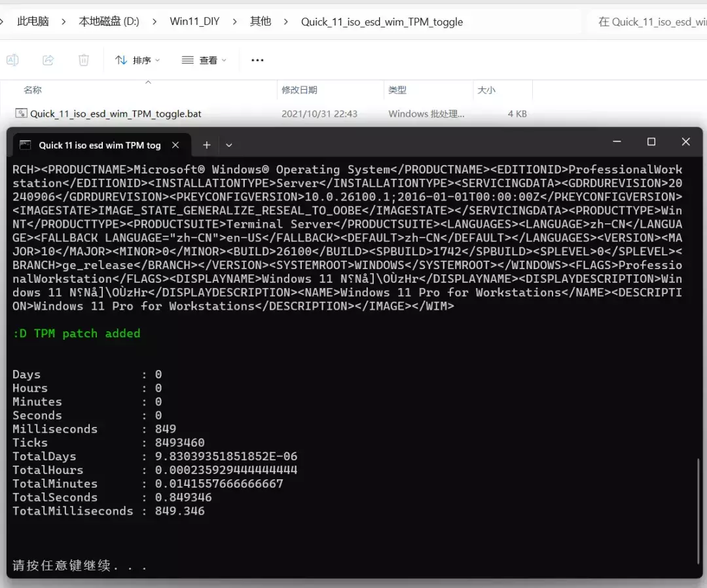Open the three-dots more options menu

[x=257, y=60]
